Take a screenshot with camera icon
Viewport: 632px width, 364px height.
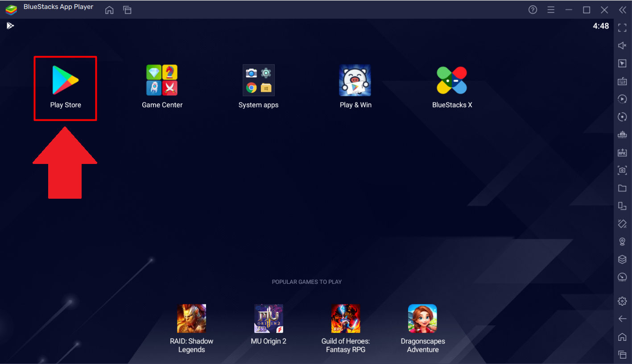click(x=622, y=170)
